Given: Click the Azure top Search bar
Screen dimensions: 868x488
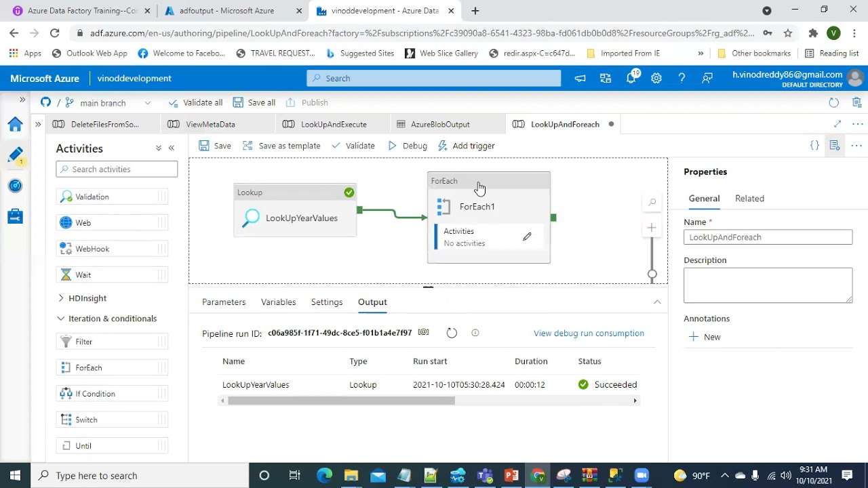Looking at the screenshot, I should (x=434, y=78).
